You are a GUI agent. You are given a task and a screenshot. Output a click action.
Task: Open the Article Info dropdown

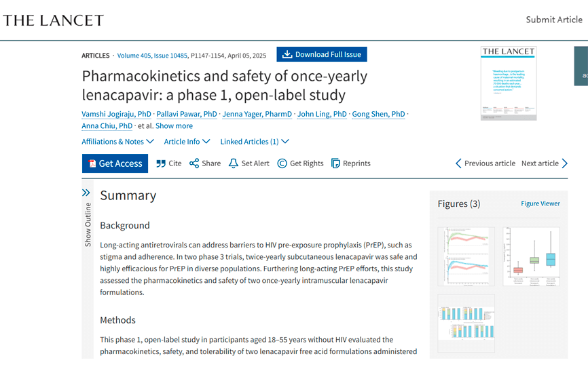(x=187, y=142)
